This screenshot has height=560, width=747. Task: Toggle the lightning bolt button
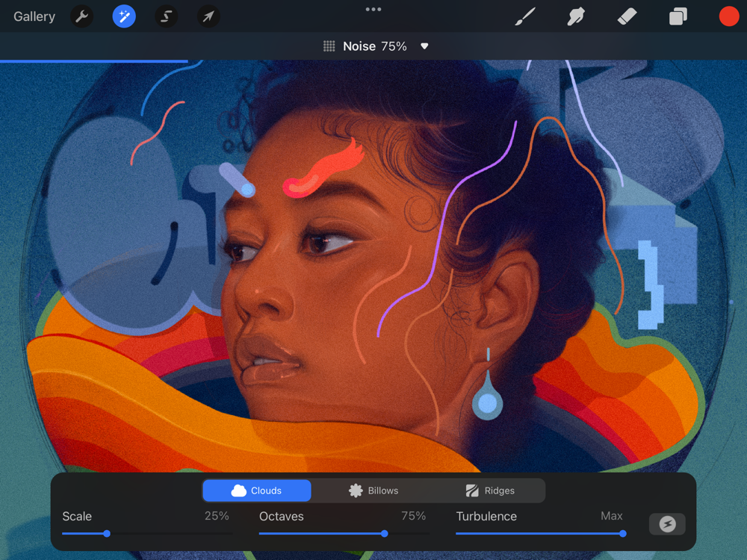667,524
